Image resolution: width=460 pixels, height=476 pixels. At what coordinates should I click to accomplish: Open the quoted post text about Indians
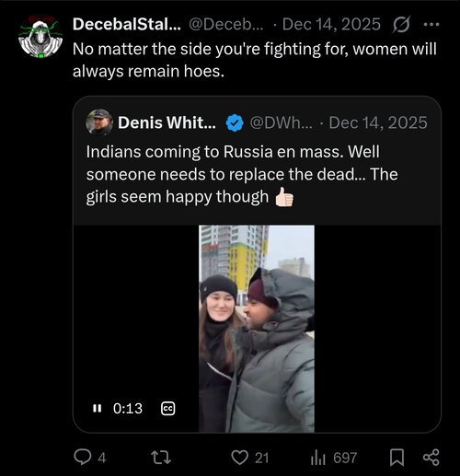point(242,174)
